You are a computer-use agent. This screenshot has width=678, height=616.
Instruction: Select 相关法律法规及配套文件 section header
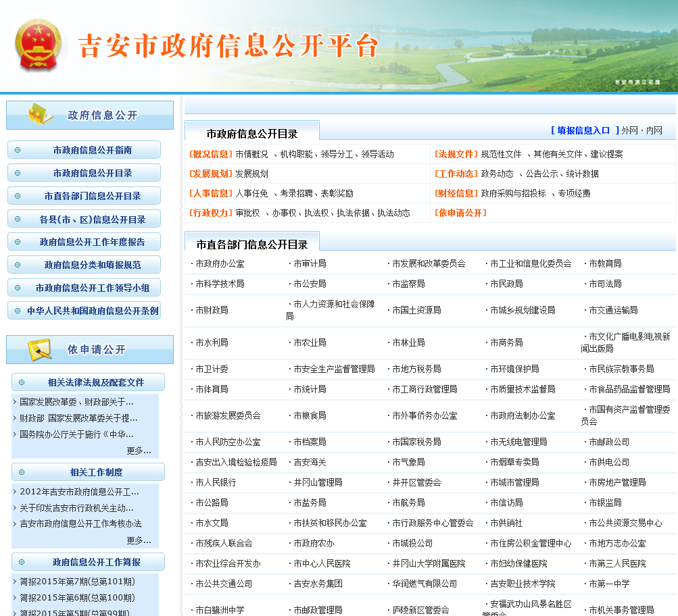88,382
